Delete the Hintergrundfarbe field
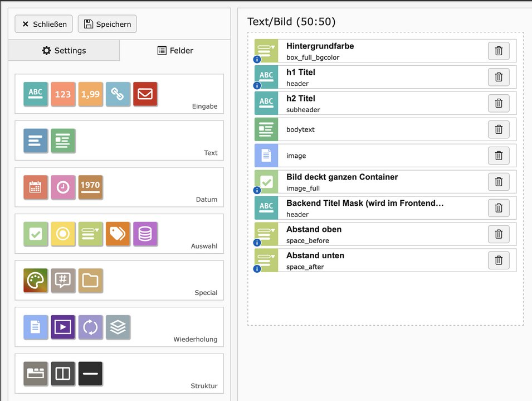The width and height of the screenshot is (532, 401). coord(499,51)
